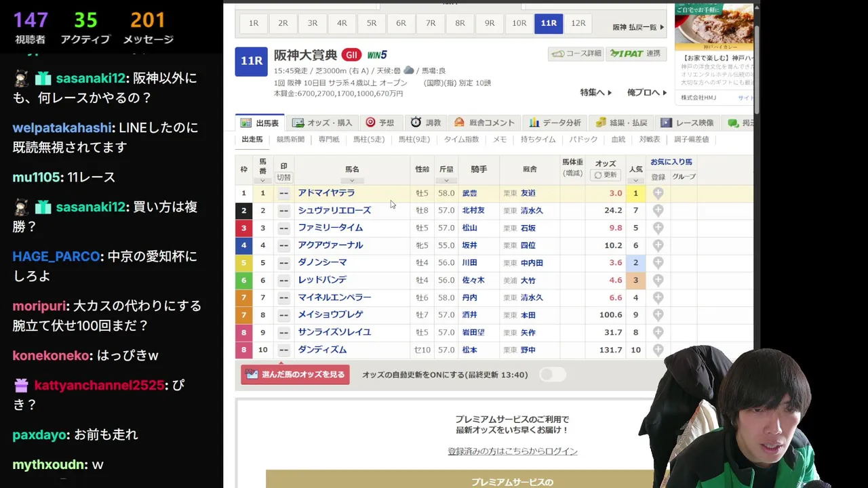Click 登録済みの方はこちらからログイン link
The width and height of the screenshot is (868, 488).
pyautogui.click(x=513, y=451)
